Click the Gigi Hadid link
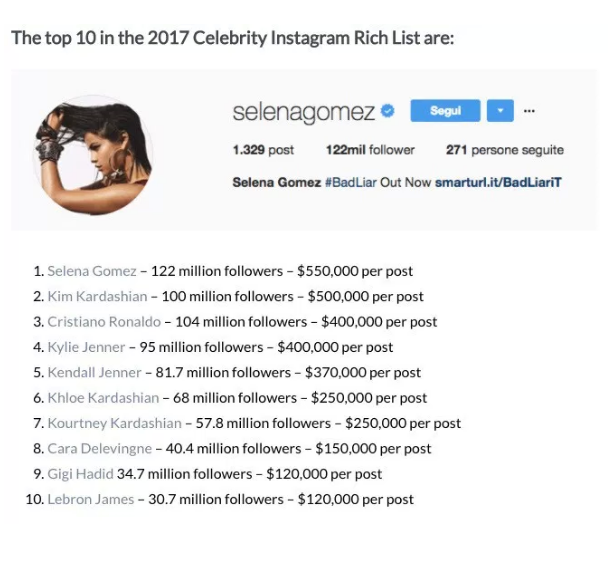 [80, 474]
